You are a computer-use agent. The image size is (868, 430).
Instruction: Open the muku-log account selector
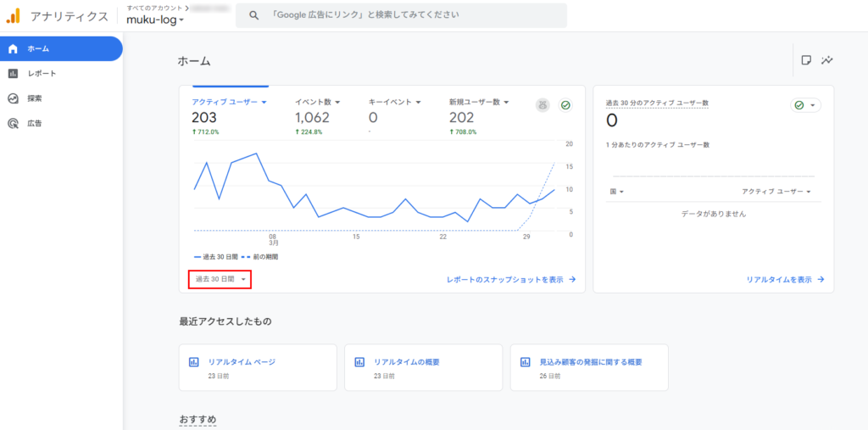[x=155, y=20]
